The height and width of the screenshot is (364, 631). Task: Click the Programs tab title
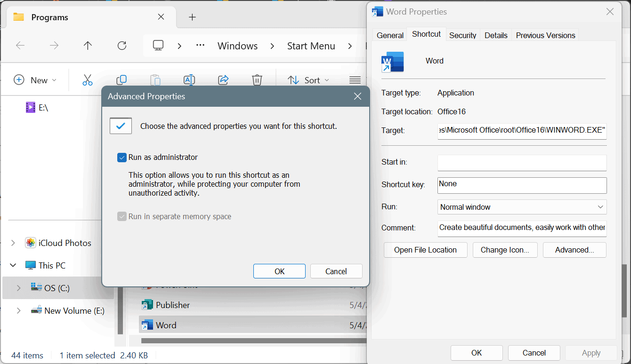(x=50, y=17)
